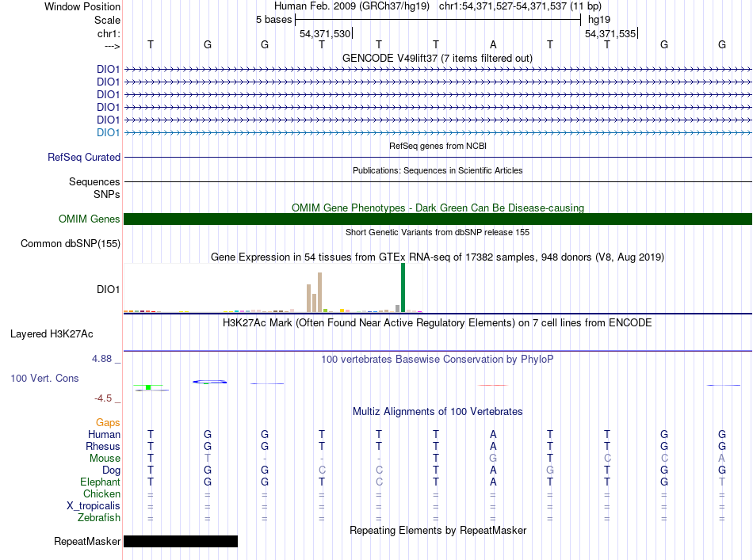Click the Human Feb. 2009 (GRCh37/hg19) assembly text
The image size is (753, 560).
[351, 6]
